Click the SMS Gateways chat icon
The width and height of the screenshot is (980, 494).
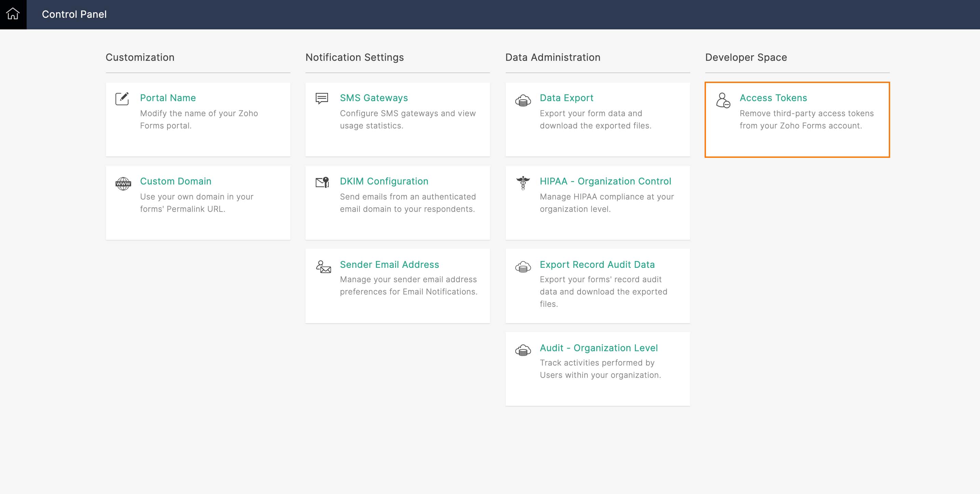pyautogui.click(x=322, y=98)
